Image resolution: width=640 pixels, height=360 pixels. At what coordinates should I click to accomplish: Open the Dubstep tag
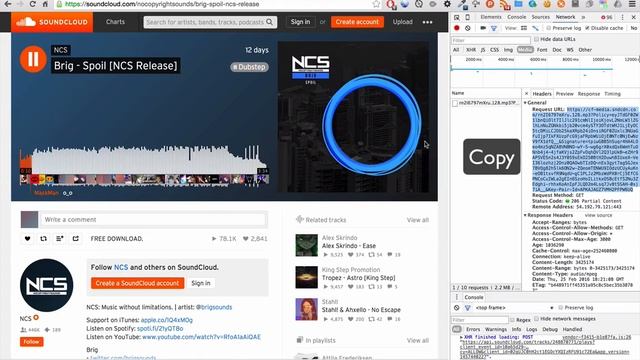pyautogui.click(x=249, y=67)
